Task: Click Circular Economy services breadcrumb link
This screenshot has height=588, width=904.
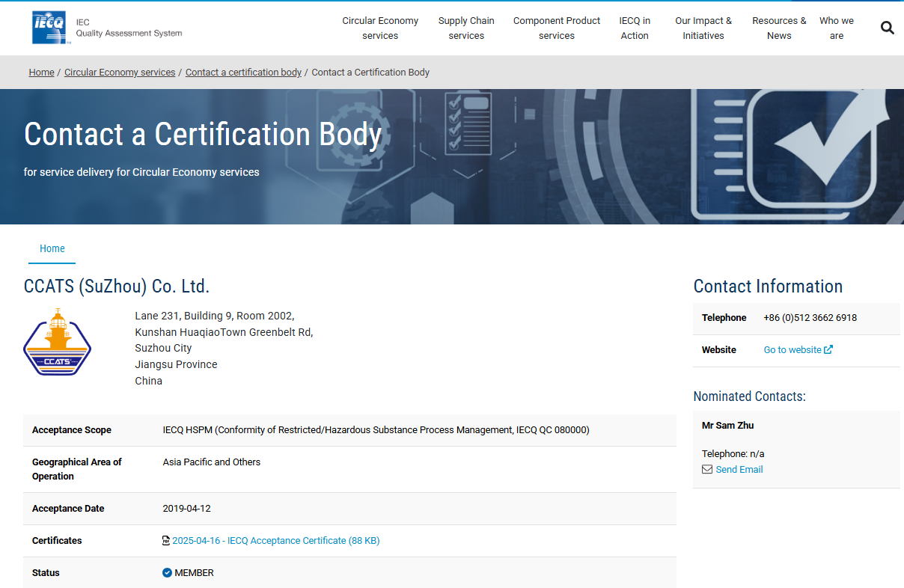Action: tap(120, 73)
